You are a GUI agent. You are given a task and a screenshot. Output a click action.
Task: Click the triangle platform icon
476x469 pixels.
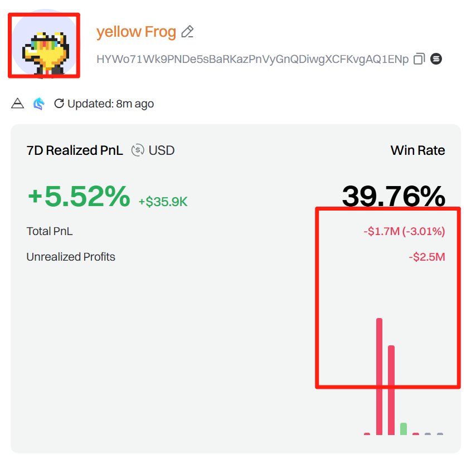coord(18,104)
